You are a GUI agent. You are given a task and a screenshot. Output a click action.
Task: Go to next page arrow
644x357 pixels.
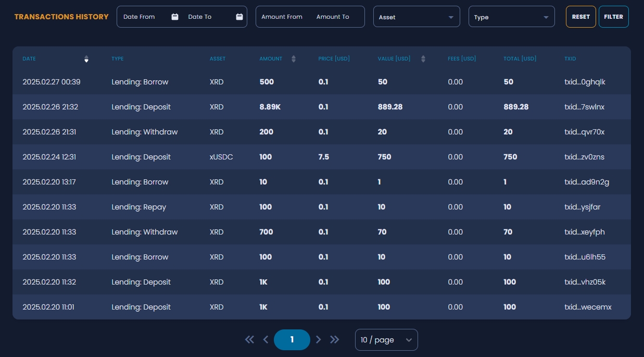319,340
